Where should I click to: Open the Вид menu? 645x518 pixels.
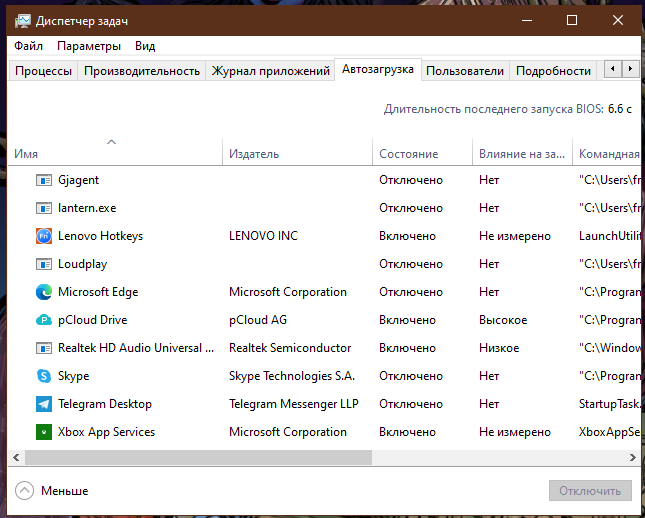coord(145,46)
